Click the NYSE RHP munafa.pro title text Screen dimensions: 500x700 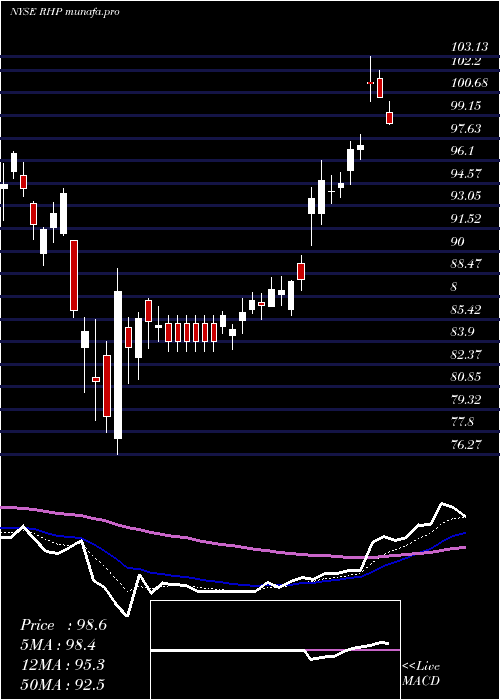click(x=65, y=12)
